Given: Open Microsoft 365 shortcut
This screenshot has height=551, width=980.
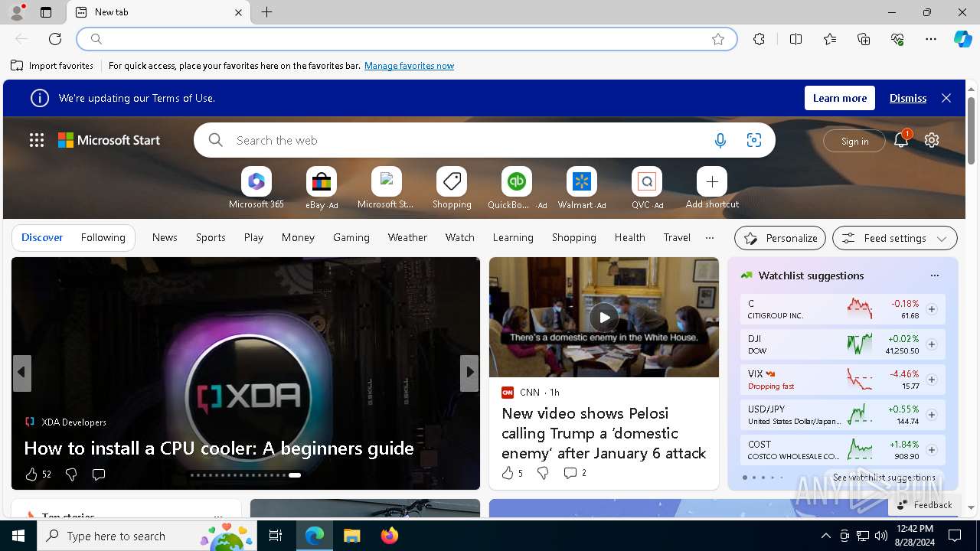Looking at the screenshot, I should coord(256,188).
